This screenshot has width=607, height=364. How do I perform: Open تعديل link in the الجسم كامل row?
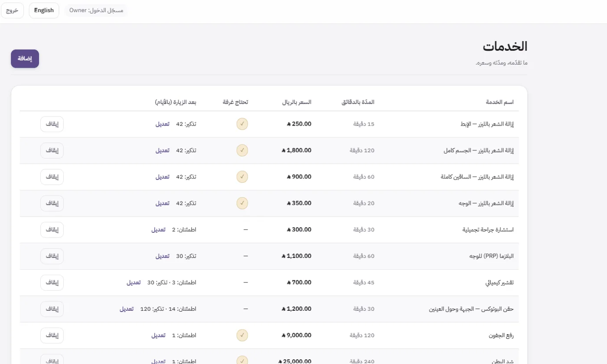163,150
